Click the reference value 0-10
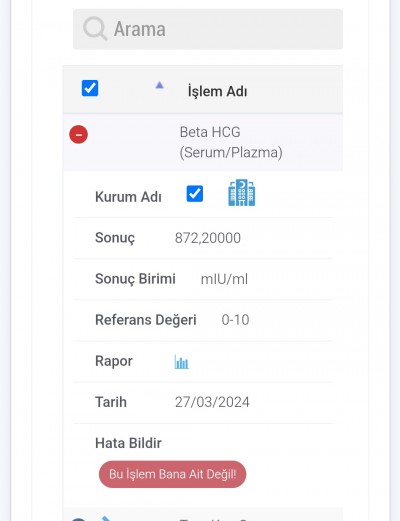The width and height of the screenshot is (400, 521). pyautogui.click(x=235, y=320)
